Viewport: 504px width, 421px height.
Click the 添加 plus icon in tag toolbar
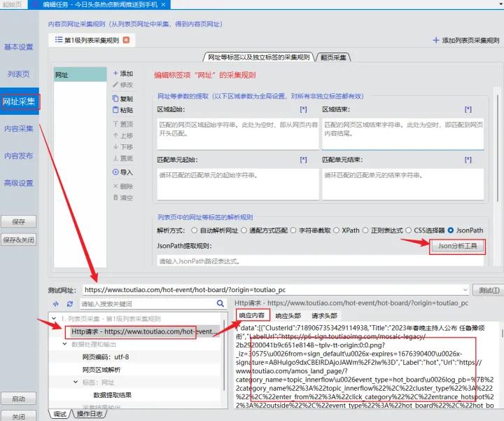click(115, 74)
